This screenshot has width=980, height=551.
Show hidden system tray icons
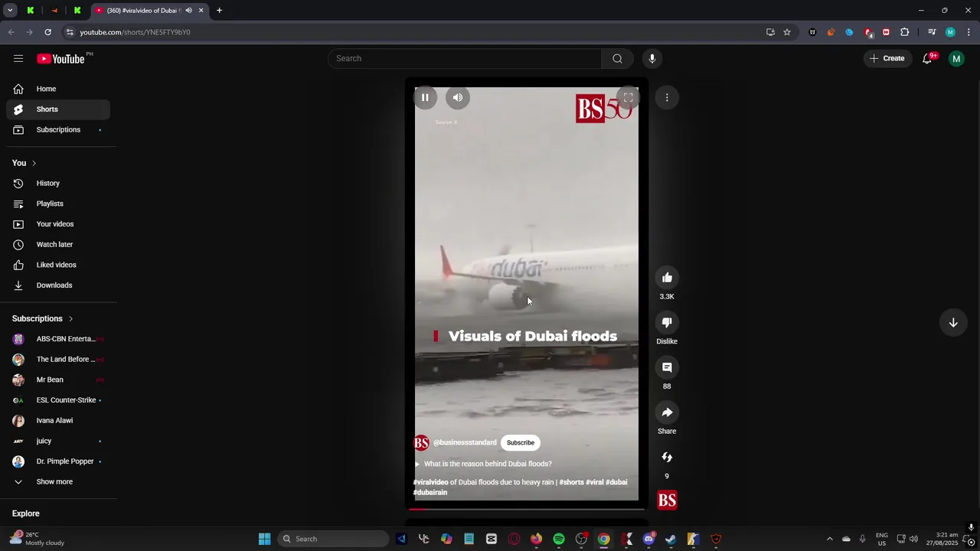coord(829,539)
